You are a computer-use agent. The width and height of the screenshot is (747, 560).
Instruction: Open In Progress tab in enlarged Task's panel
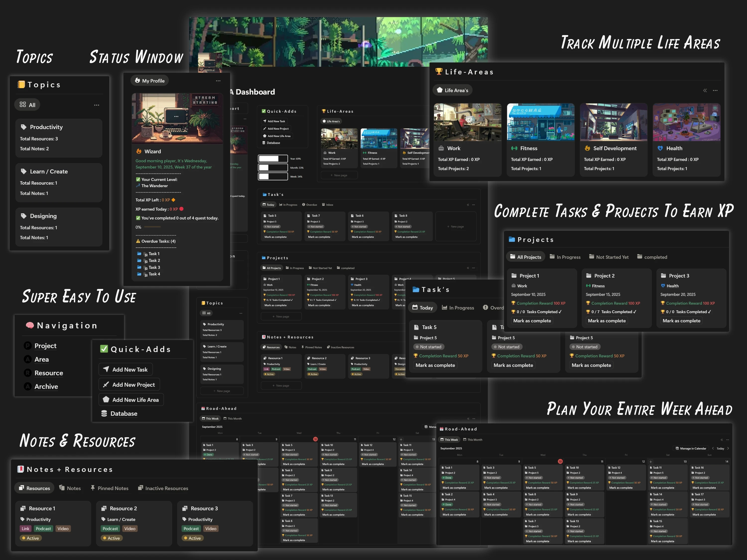(x=458, y=308)
